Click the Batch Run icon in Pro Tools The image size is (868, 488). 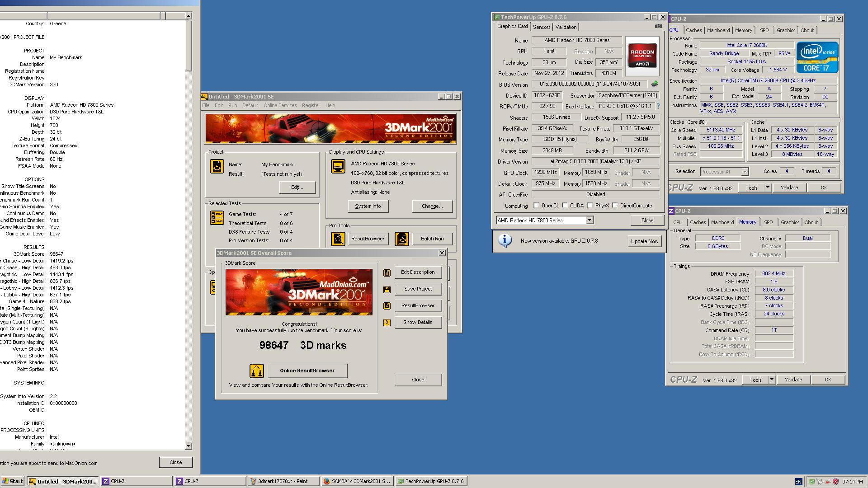tap(401, 239)
